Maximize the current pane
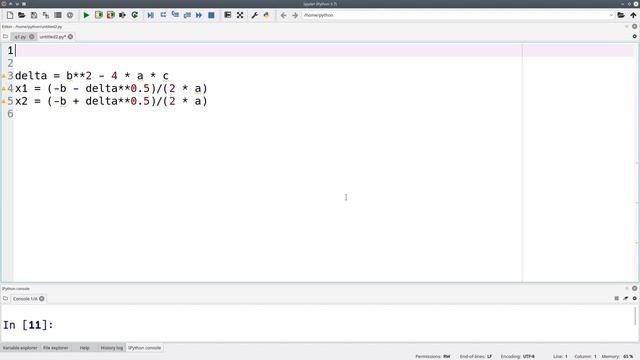640x360 pixels. click(x=228, y=15)
